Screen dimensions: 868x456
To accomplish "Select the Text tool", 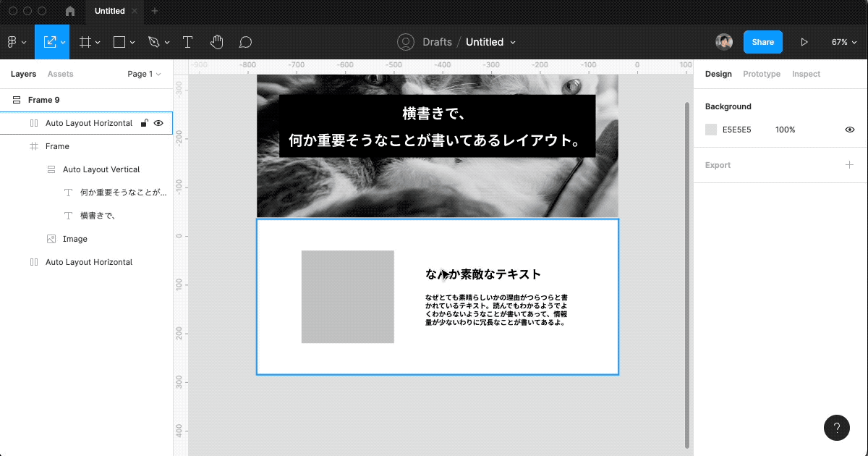I will pos(187,42).
